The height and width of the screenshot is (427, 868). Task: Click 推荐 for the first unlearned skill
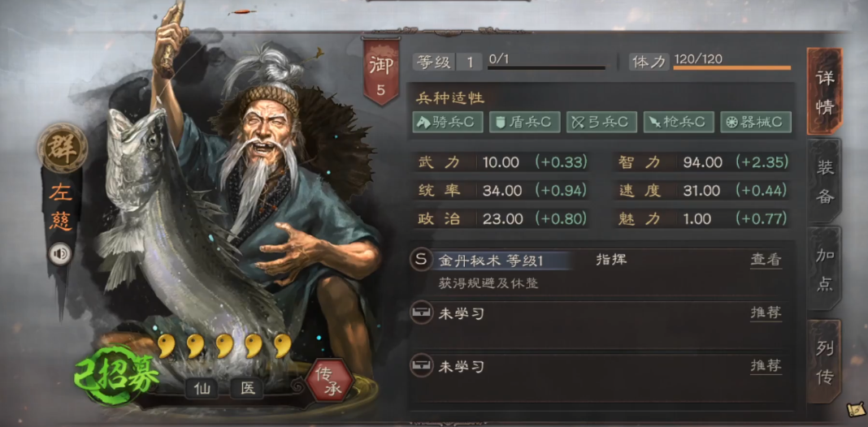click(x=766, y=313)
